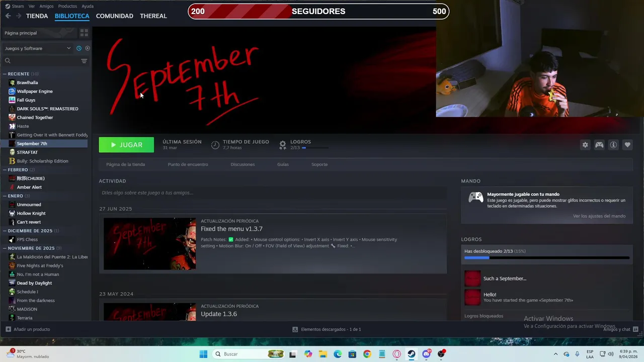Open Hello! achievement icon
This screenshot has width=644, height=362.
[472, 297]
